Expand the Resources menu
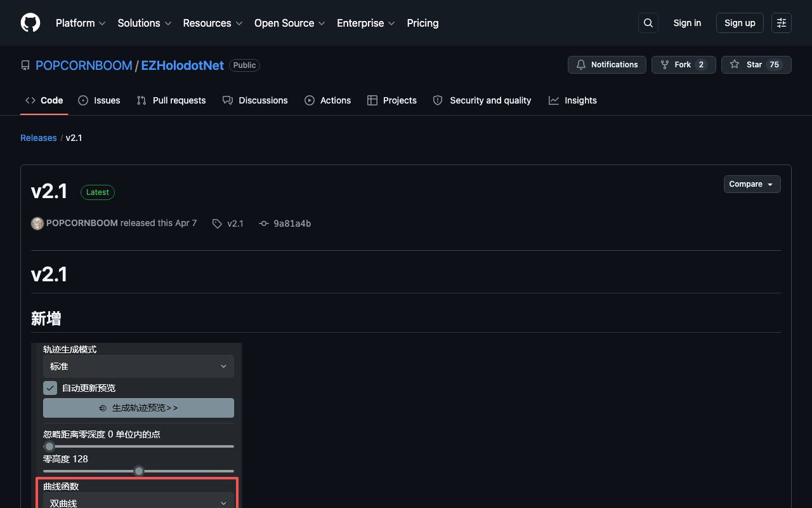812x508 pixels. click(213, 23)
